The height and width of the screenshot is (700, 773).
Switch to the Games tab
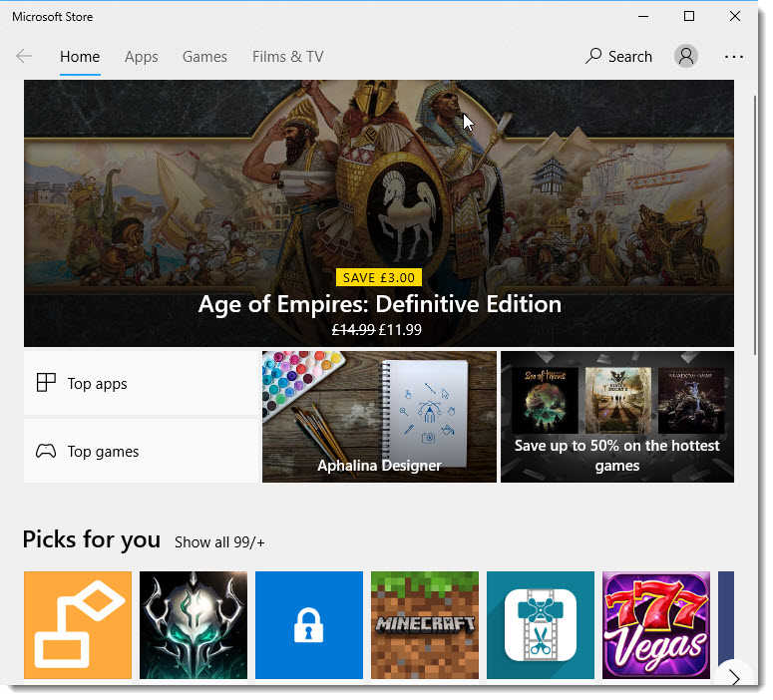tap(204, 57)
